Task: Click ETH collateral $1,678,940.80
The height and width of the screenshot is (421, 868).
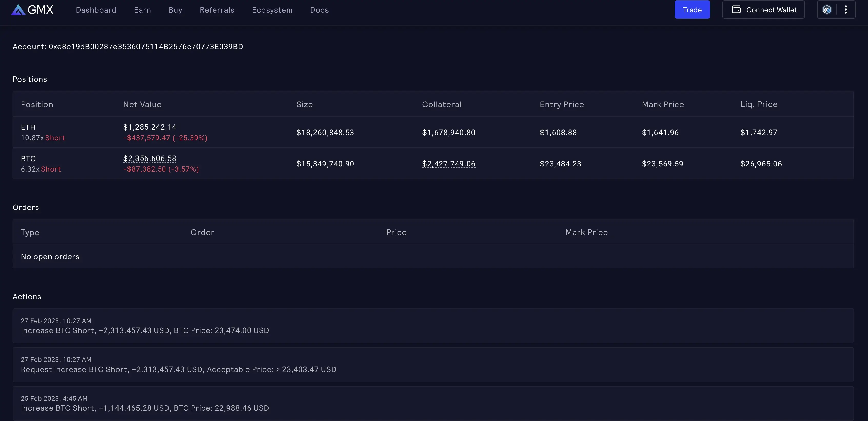Action: (x=448, y=132)
